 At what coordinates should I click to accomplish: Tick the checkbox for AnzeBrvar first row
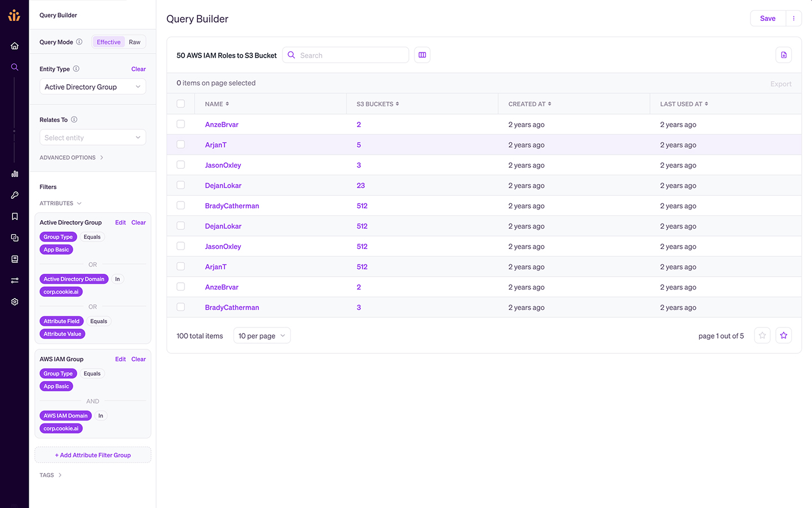(x=181, y=124)
